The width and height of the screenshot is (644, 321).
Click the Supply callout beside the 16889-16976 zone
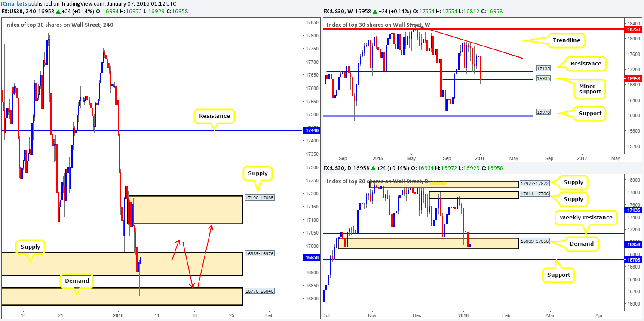[x=30, y=247]
